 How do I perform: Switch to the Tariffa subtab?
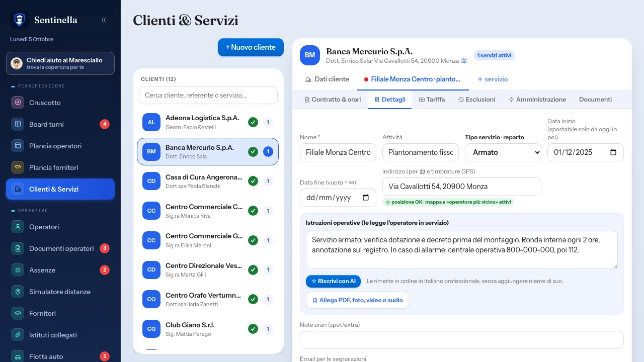tap(432, 100)
